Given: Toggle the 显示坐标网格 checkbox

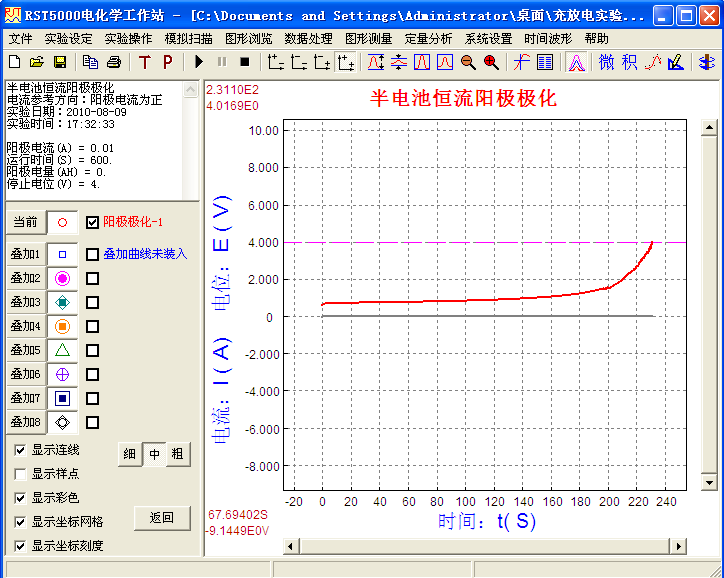Looking at the screenshot, I should [21, 522].
